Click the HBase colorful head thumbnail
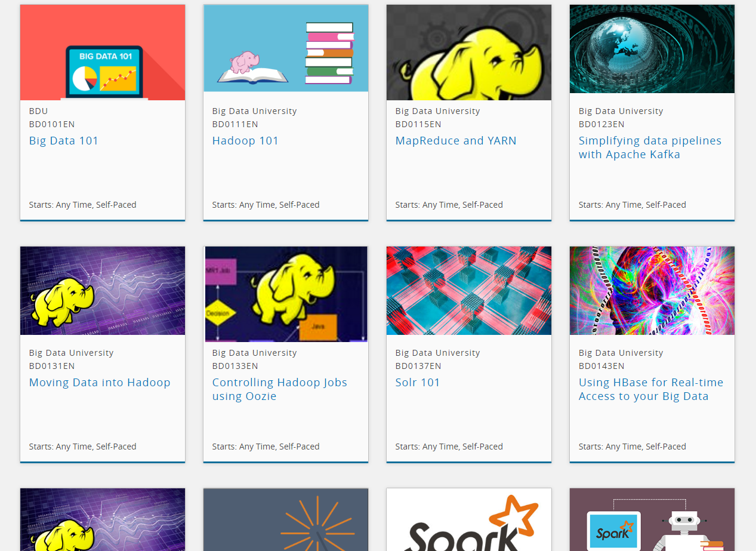Image resolution: width=756 pixels, height=551 pixels. point(652,291)
